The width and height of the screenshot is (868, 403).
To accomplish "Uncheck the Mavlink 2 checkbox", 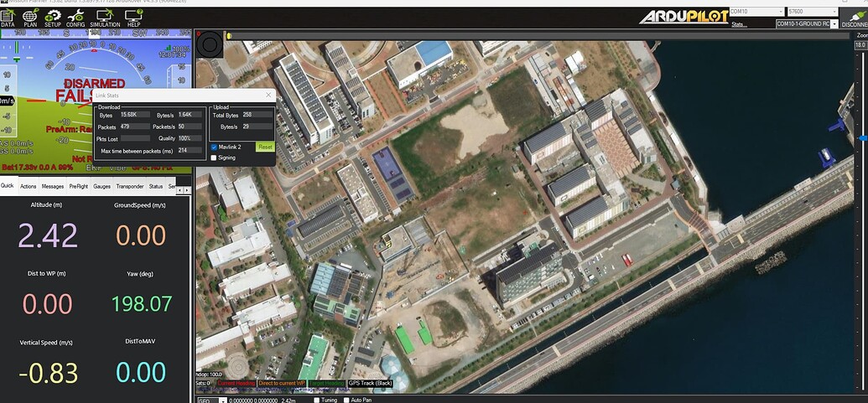I will coord(215,147).
